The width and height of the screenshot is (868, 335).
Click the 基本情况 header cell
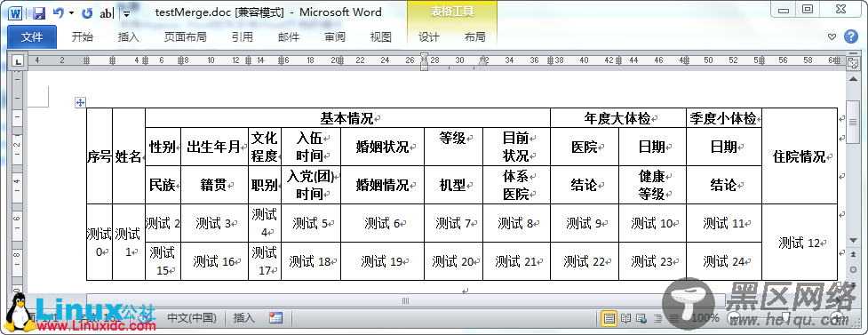click(x=347, y=118)
